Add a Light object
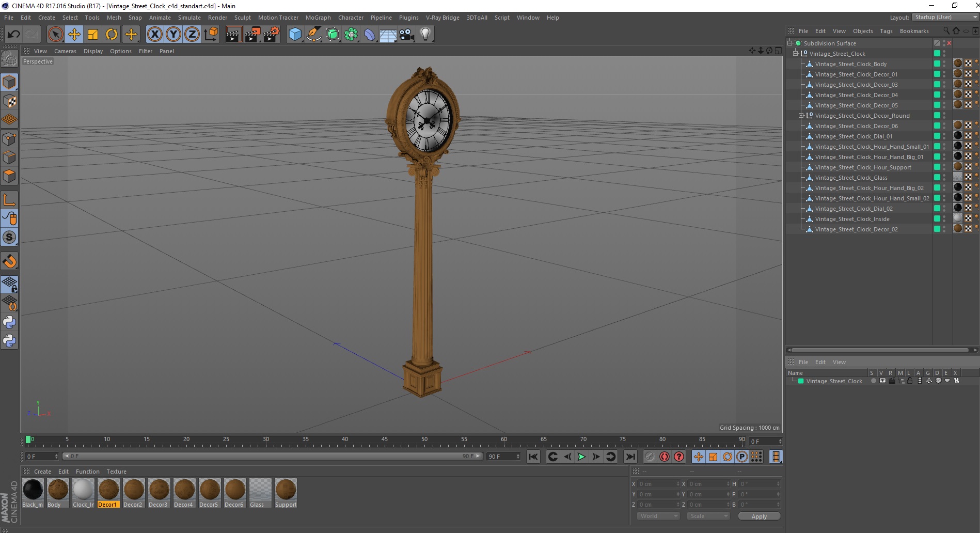This screenshot has width=980, height=533. coord(425,35)
